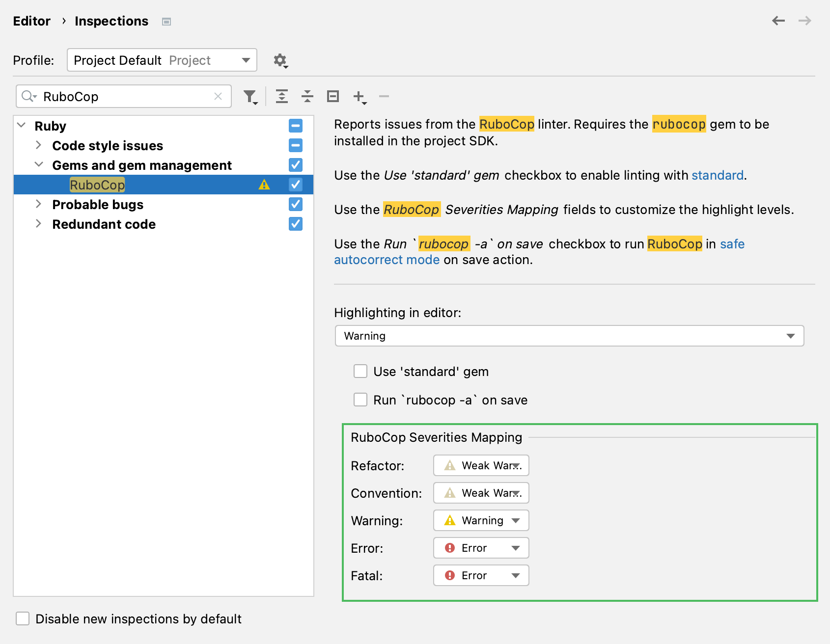The width and height of the screenshot is (830, 644).
Task: Collapse all inspection tree nodes
Action: pos(307,96)
